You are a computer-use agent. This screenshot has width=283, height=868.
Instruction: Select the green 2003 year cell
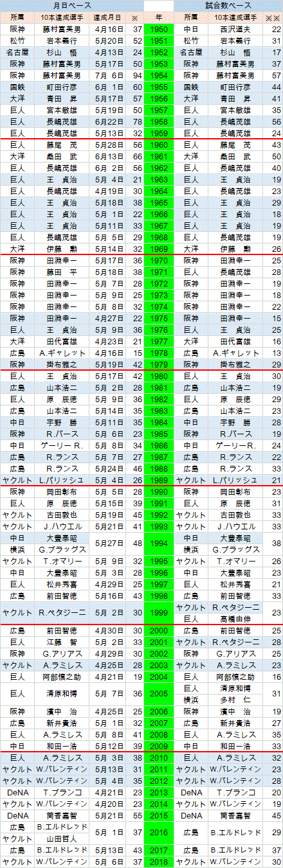coord(159,666)
